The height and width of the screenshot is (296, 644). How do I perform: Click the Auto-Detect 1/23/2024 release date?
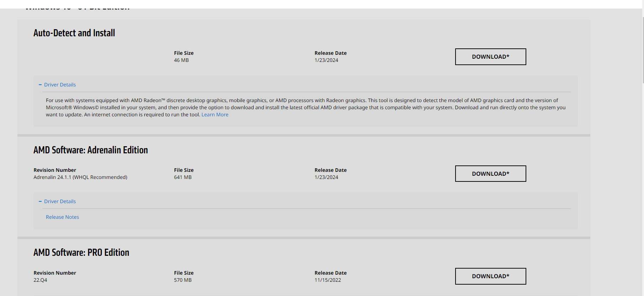(326, 60)
